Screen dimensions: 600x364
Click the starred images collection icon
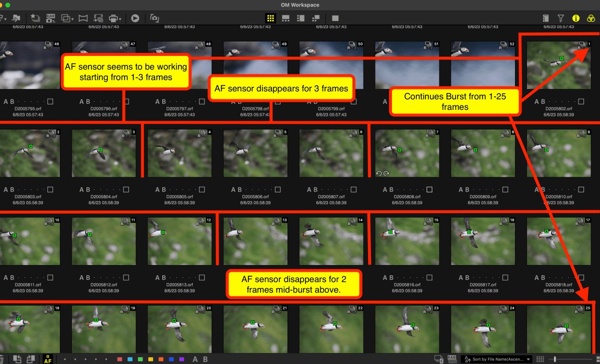tap(35, 18)
